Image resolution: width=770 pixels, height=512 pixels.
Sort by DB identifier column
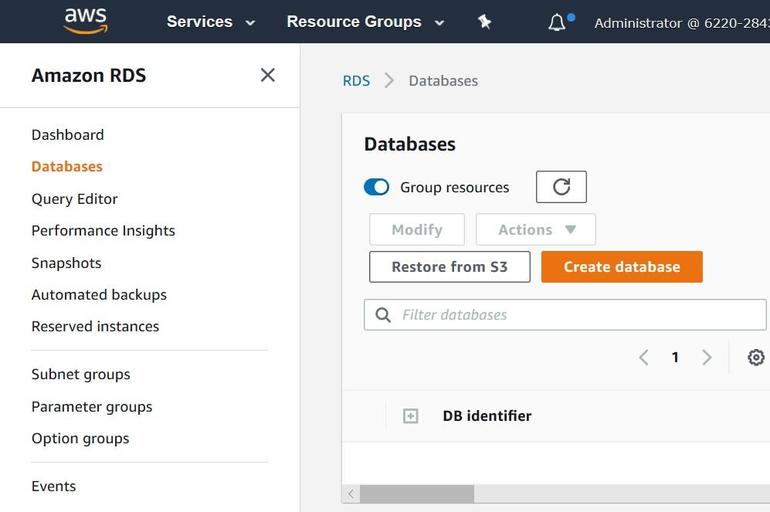487,416
